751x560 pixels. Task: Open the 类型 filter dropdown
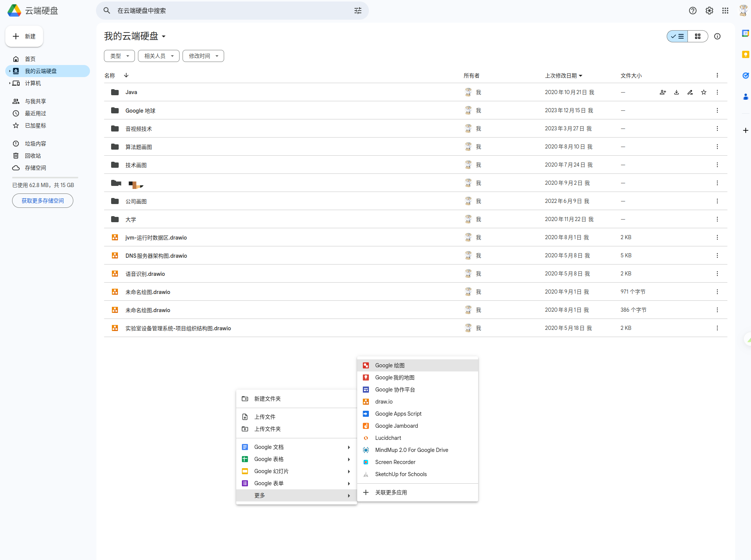(119, 56)
